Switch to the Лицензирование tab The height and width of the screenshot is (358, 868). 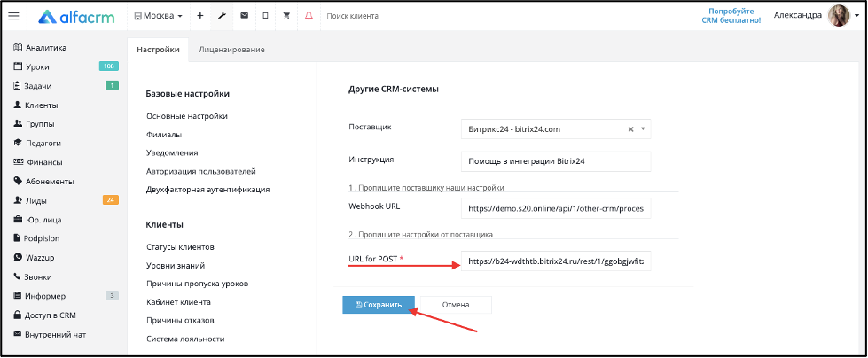coord(231,50)
